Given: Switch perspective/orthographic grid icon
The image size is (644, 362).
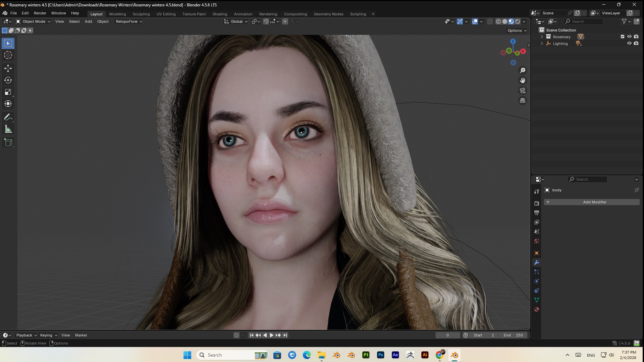Looking at the screenshot, I should (x=523, y=101).
